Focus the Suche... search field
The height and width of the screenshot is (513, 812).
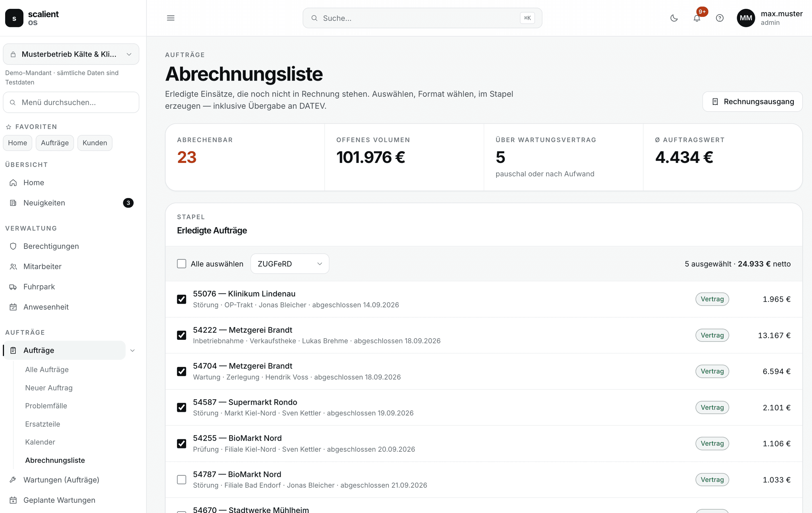pos(422,18)
